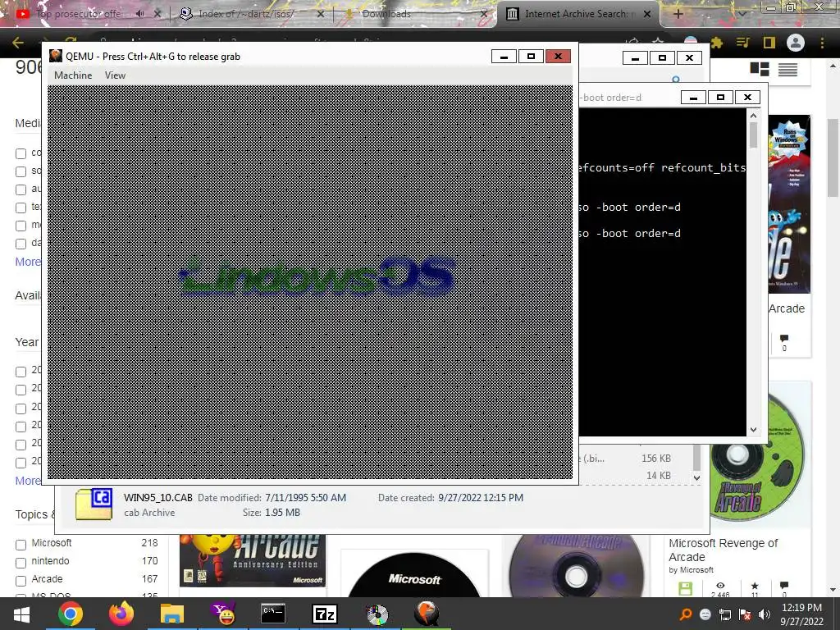
Task: Show More Year filters
Action: pos(28,481)
